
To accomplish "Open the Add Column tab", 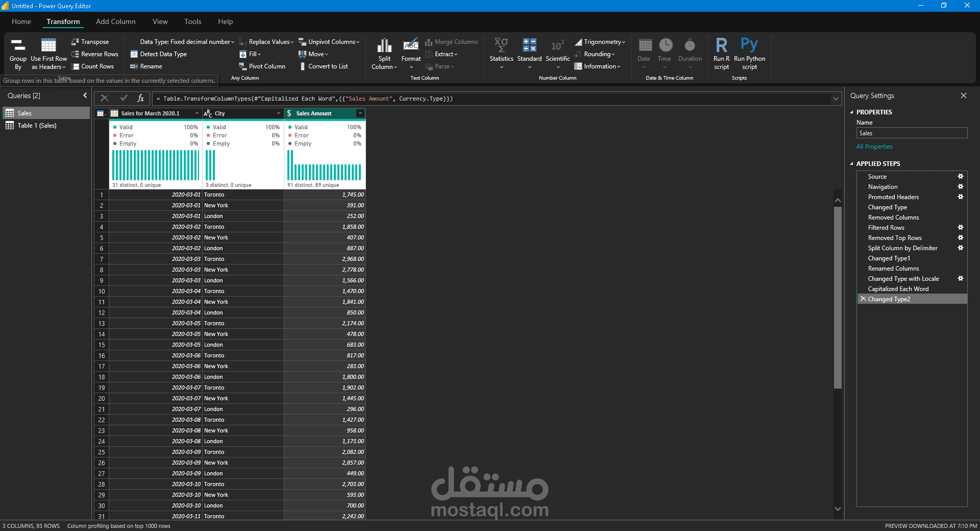I will 116,21.
